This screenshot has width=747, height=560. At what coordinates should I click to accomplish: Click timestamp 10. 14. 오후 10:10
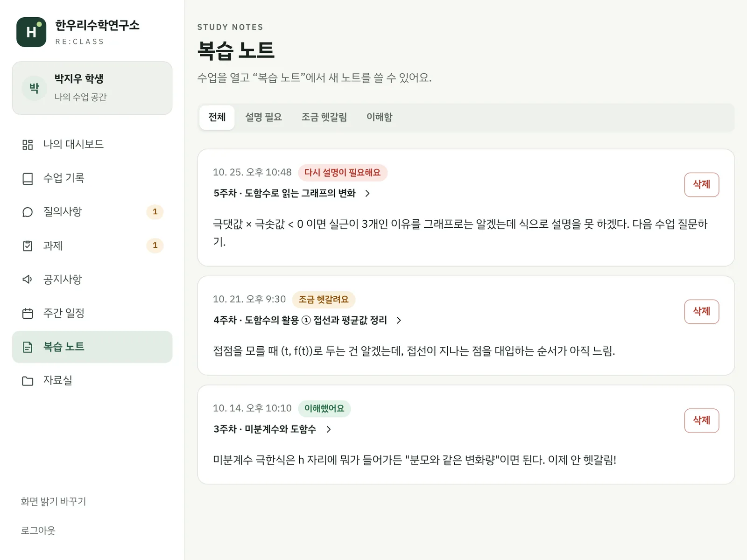[x=252, y=408]
